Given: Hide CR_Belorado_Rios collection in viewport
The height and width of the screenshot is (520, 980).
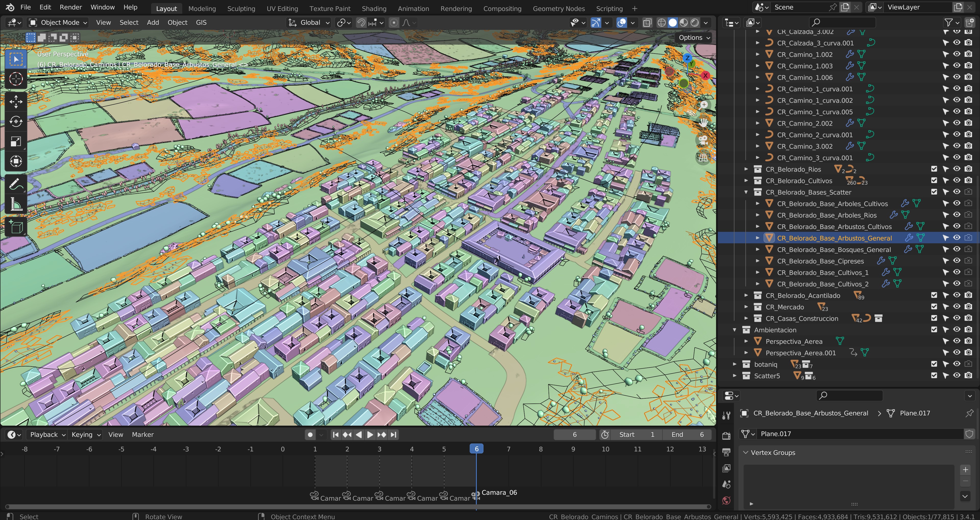Looking at the screenshot, I should tap(957, 169).
